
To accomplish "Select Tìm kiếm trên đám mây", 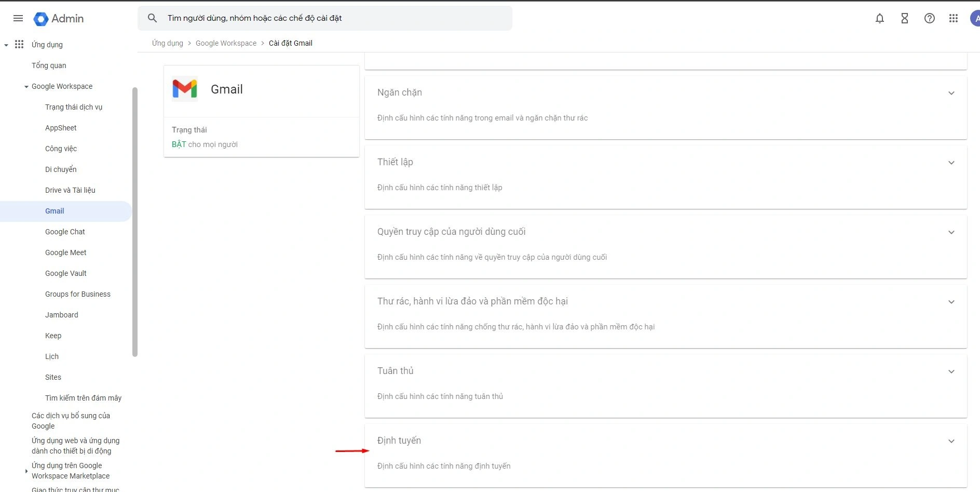I will pyautogui.click(x=83, y=398).
